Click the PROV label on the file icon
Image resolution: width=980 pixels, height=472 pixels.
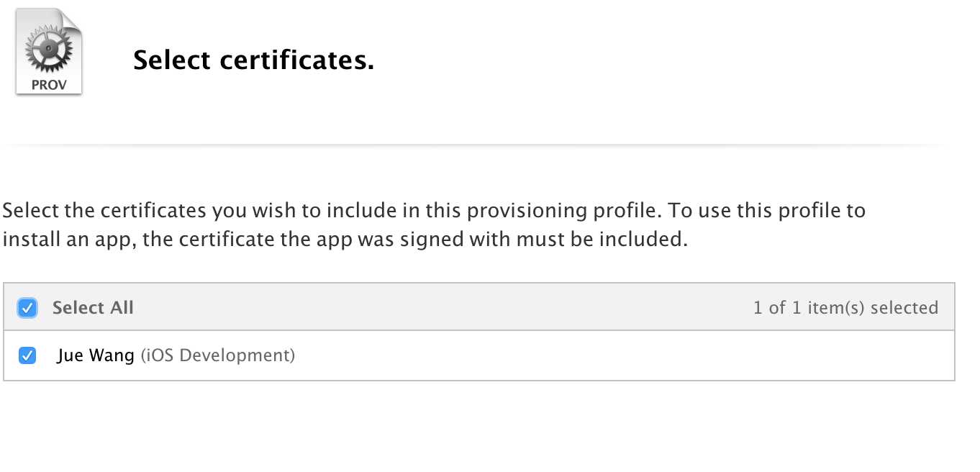(49, 83)
